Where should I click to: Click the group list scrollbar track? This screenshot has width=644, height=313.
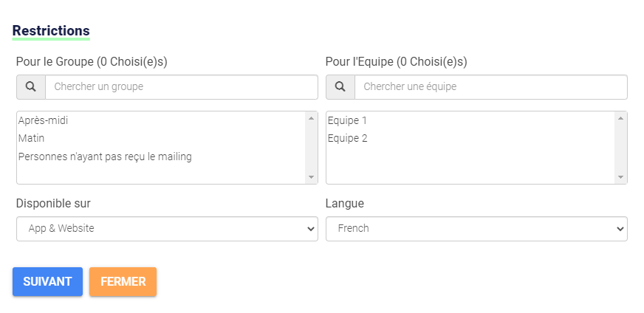pos(311,148)
